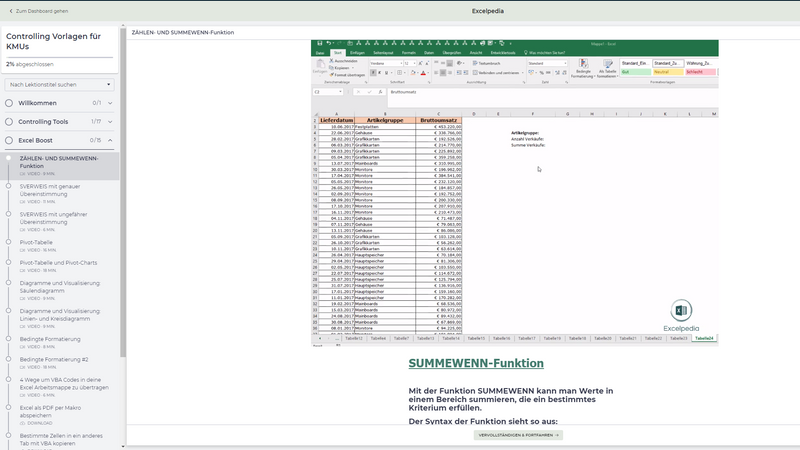The width and height of the screenshot is (800, 450).
Task: Click the Artikelgruppe column header cell
Action: (385, 120)
